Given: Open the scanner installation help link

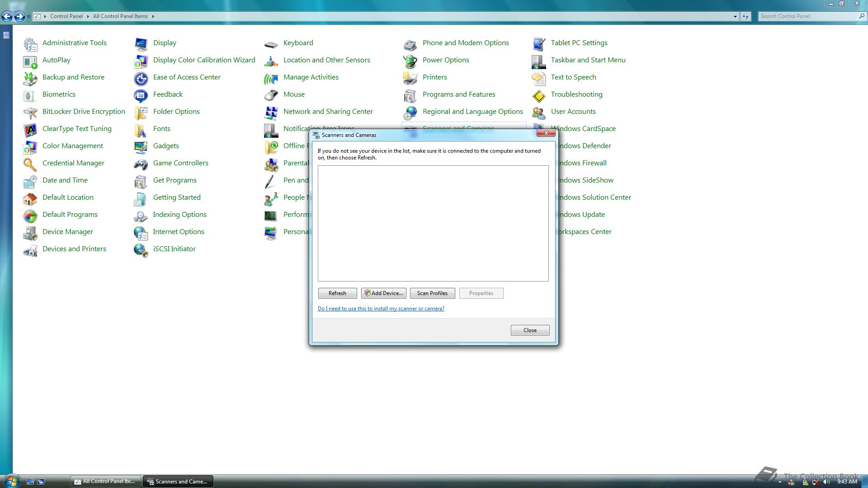Looking at the screenshot, I should 381,309.
